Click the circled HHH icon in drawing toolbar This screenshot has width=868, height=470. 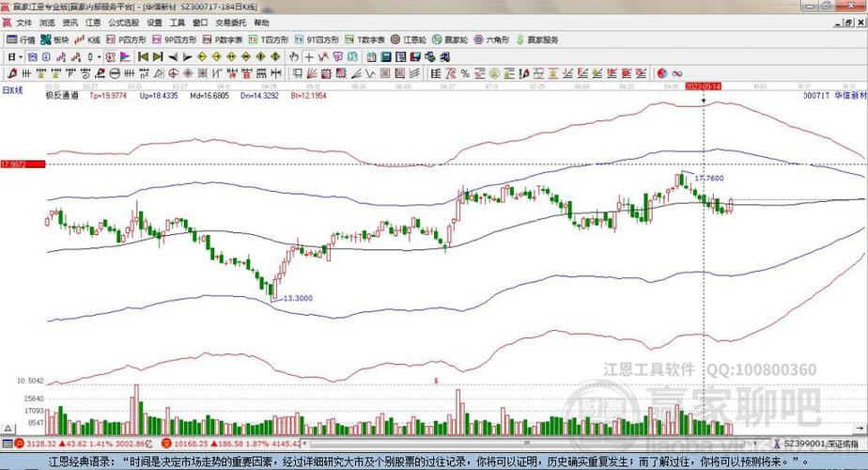tap(115, 73)
